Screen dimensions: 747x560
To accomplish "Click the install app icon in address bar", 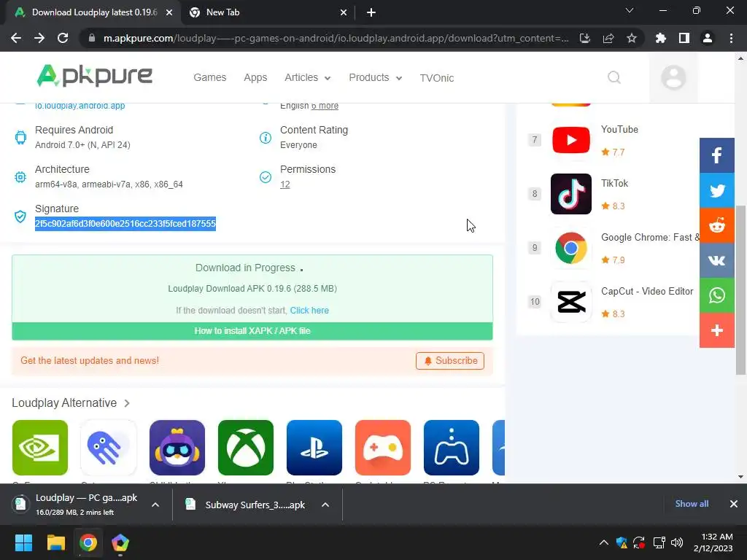I will (x=585, y=38).
